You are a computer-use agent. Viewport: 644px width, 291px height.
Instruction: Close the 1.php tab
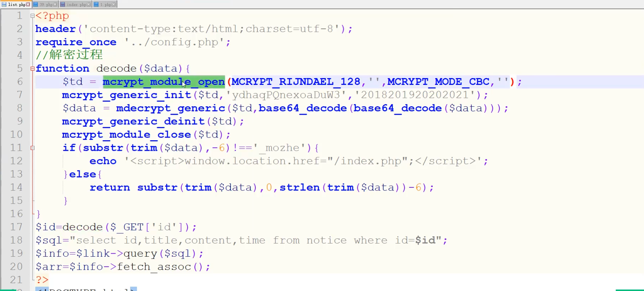click(x=114, y=4)
